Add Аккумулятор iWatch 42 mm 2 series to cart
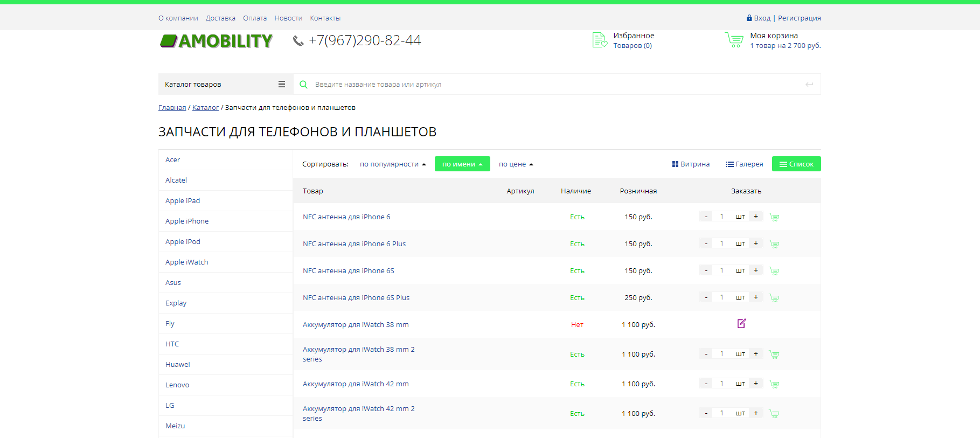 point(774,414)
